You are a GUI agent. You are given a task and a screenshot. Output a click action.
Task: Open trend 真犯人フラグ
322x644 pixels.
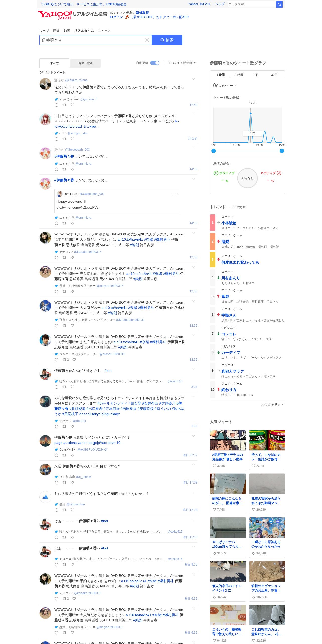(232, 371)
